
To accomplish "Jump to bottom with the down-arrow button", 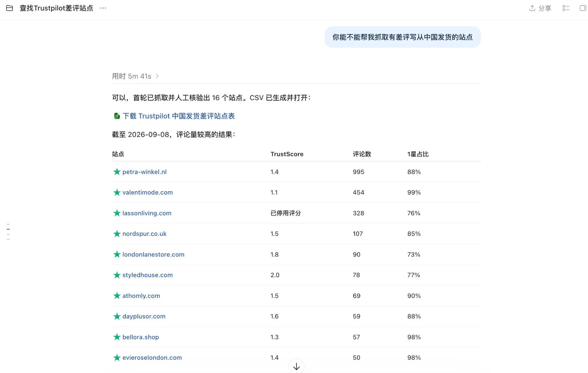I will click(296, 366).
